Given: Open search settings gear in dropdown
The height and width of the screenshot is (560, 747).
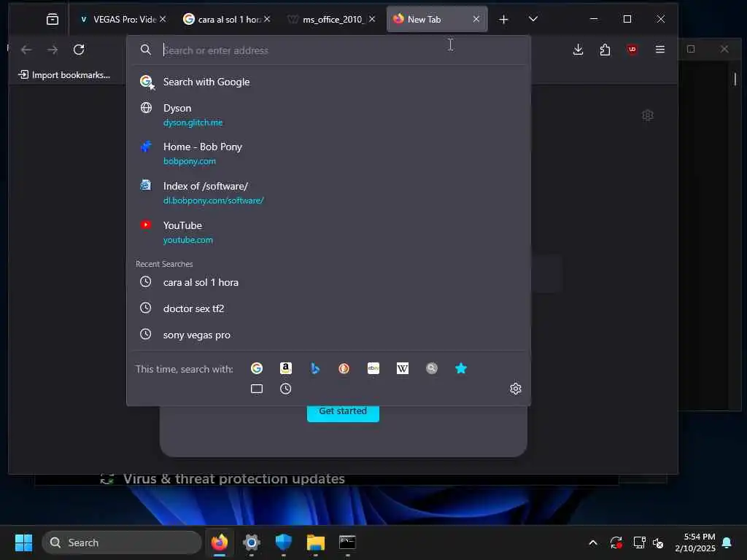Looking at the screenshot, I should [516, 389].
